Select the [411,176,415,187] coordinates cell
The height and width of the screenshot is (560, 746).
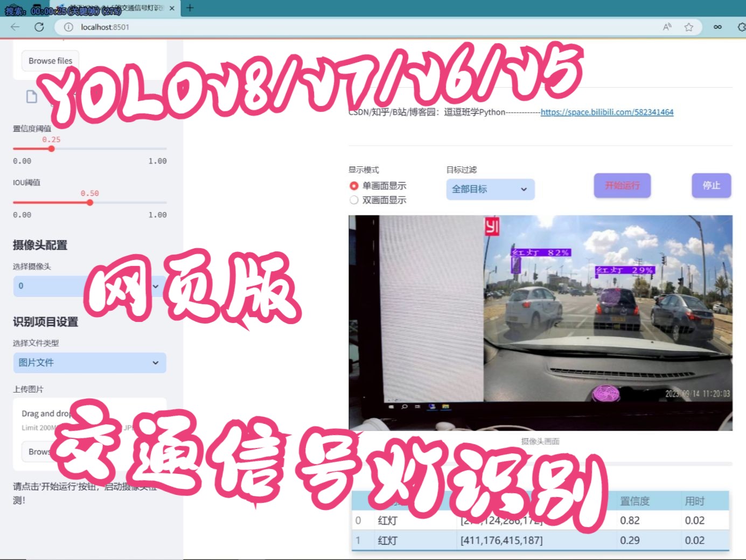pyautogui.click(x=536, y=540)
